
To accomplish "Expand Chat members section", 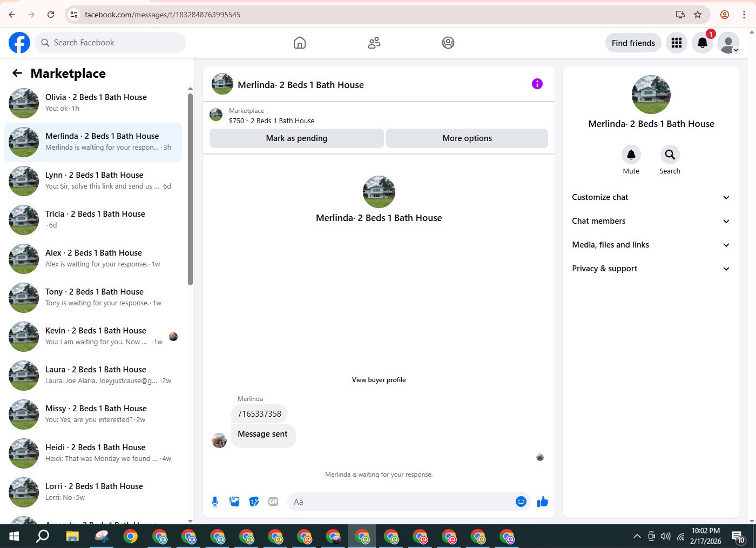I will point(651,221).
